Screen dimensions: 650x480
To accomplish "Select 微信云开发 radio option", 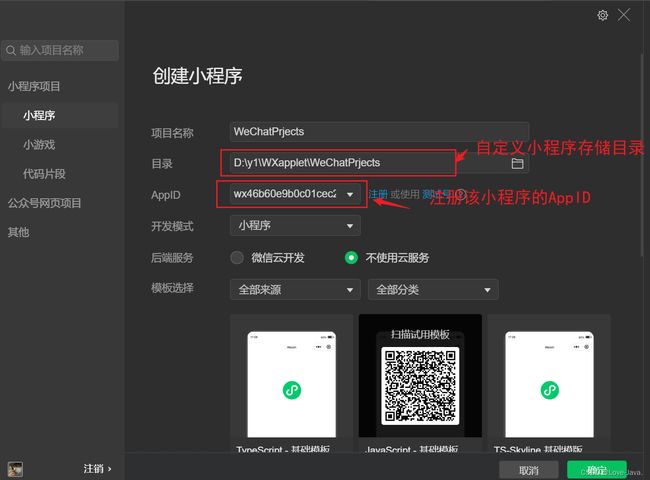I will pyautogui.click(x=237, y=257).
